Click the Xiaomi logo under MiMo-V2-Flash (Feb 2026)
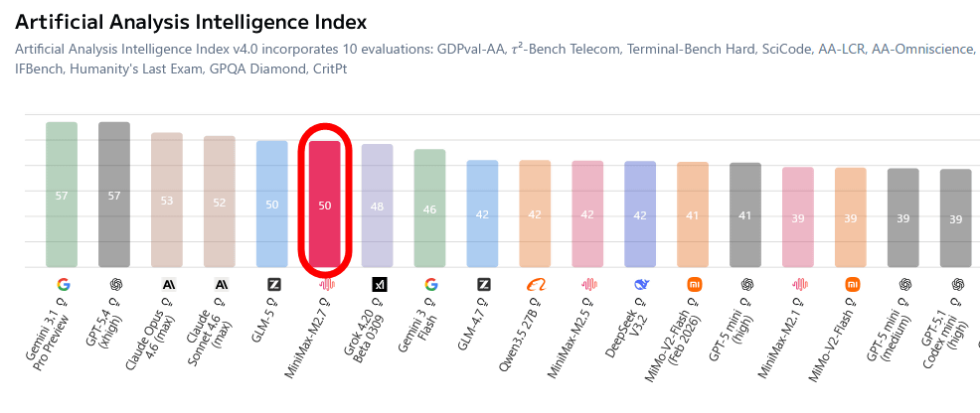The image size is (980, 413). (x=694, y=284)
